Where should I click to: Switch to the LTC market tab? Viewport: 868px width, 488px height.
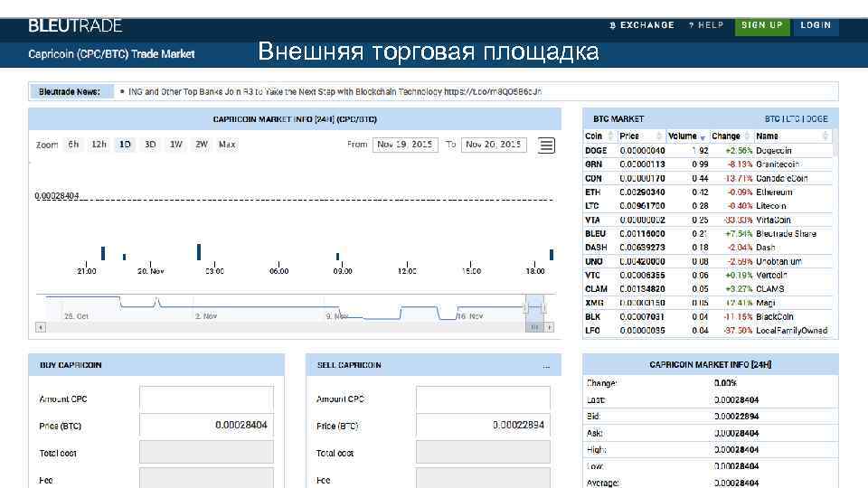pos(793,119)
